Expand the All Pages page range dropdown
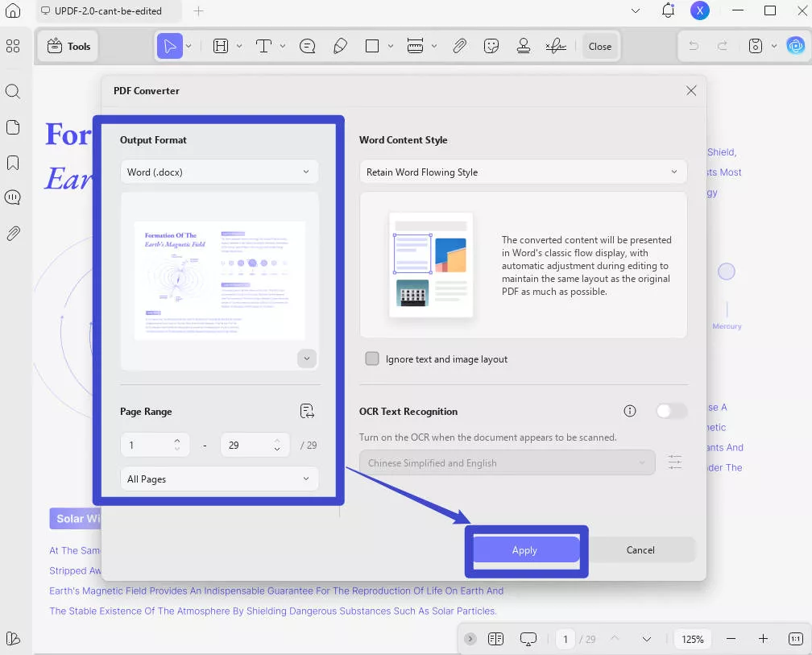The height and width of the screenshot is (655, 812). pos(219,479)
